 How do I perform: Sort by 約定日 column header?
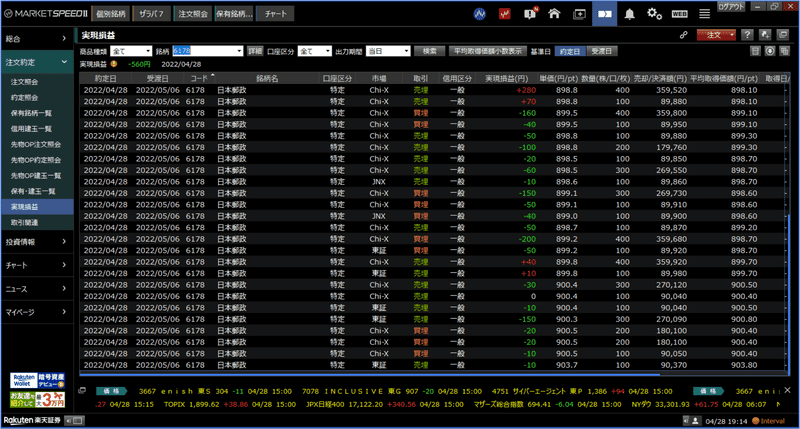[x=106, y=79]
